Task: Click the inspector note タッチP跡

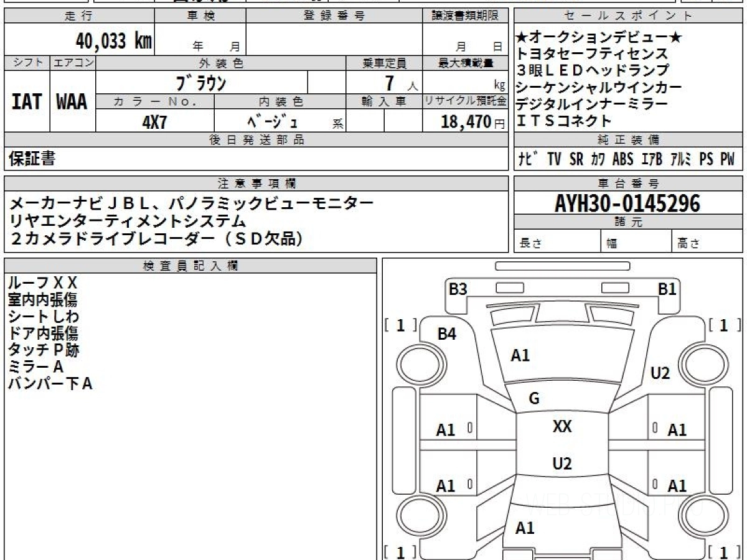Action: [44, 350]
